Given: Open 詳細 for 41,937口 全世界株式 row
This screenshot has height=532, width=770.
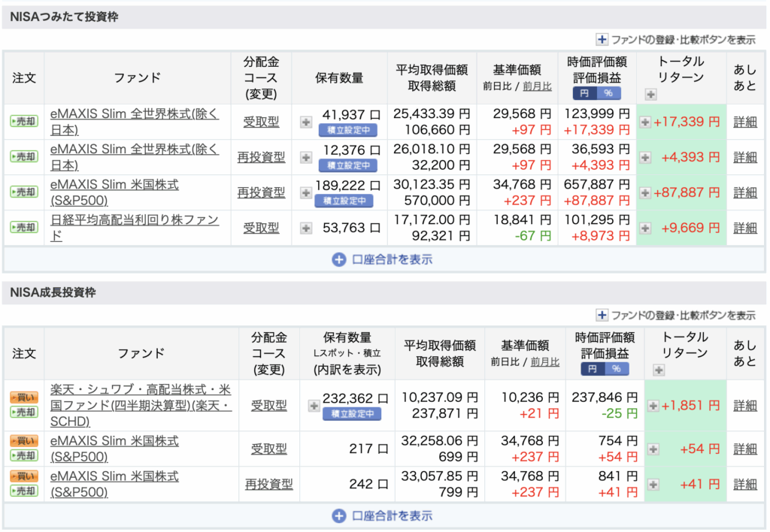Looking at the screenshot, I should 745,122.
